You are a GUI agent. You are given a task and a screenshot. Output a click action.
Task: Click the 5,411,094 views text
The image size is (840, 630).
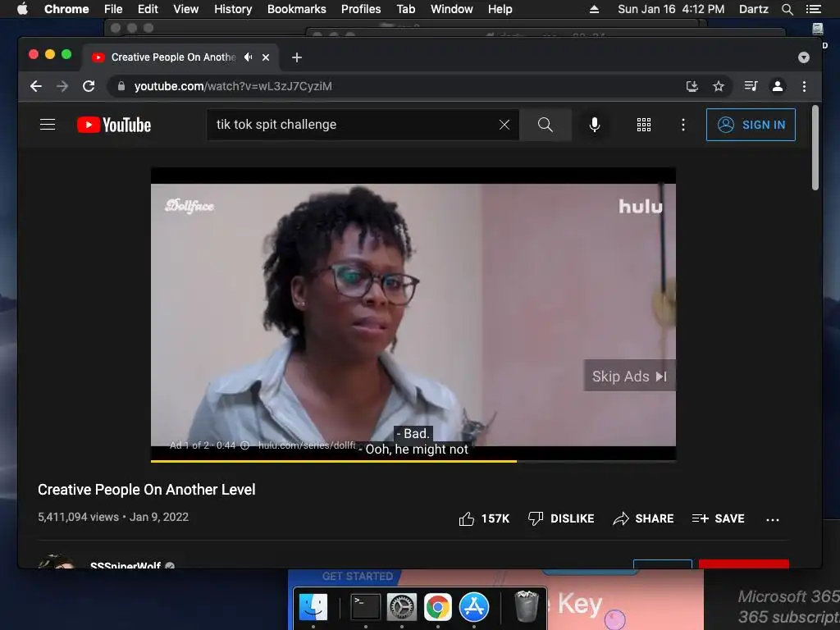click(78, 517)
